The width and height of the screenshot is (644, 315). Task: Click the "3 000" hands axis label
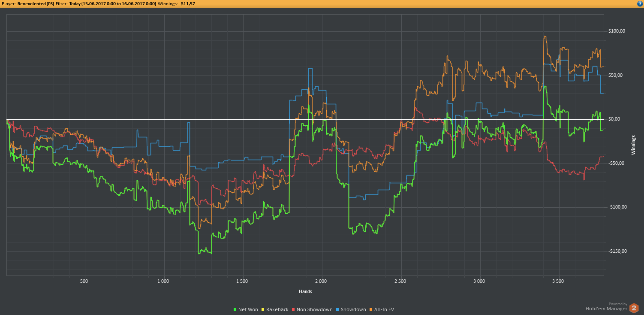(479, 282)
